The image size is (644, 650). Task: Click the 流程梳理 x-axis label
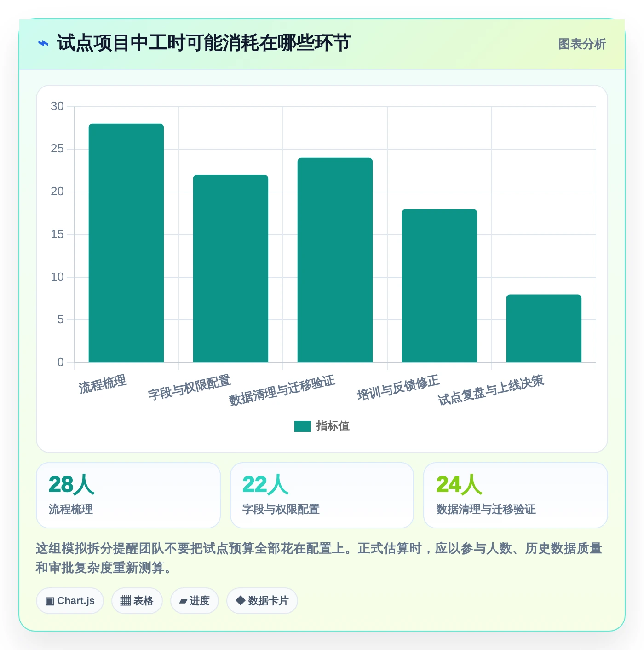[103, 384]
